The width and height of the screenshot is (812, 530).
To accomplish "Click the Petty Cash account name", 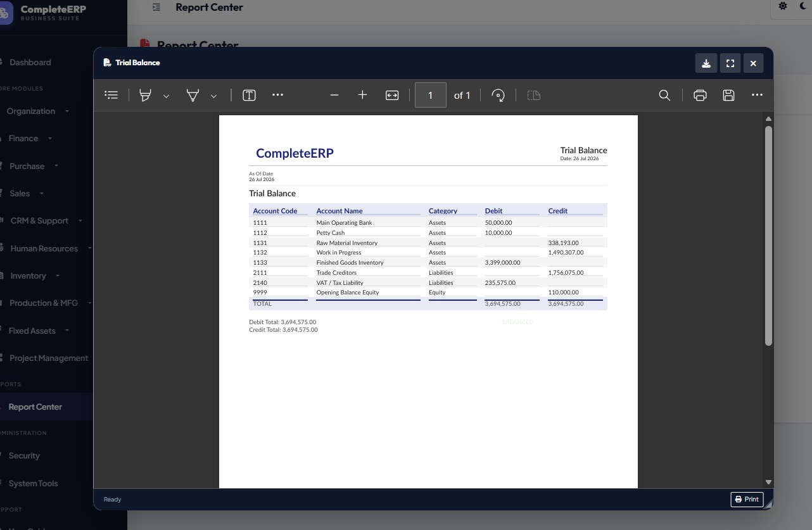I will pyautogui.click(x=331, y=233).
